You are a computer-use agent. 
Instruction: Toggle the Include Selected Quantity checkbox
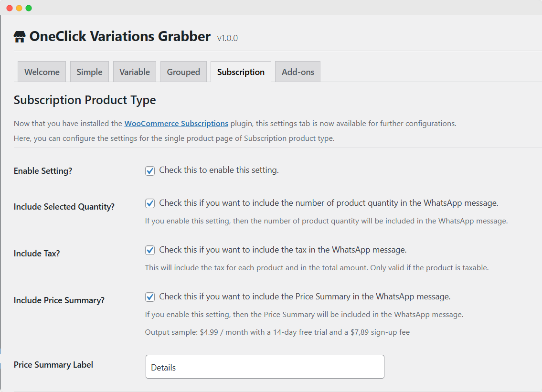tap(149, 203)
